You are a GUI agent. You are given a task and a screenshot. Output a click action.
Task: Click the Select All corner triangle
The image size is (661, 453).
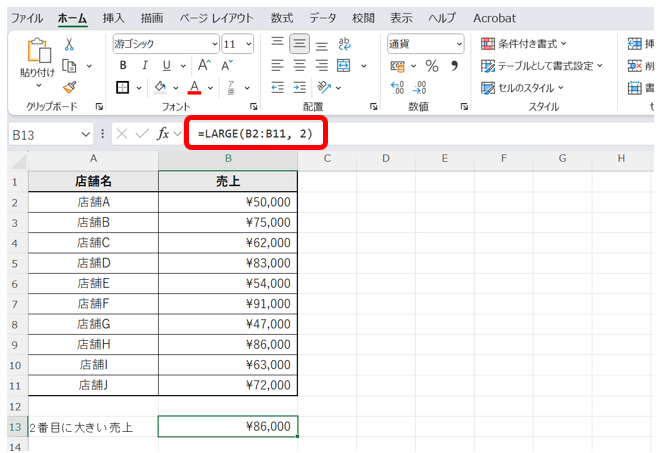18,161
